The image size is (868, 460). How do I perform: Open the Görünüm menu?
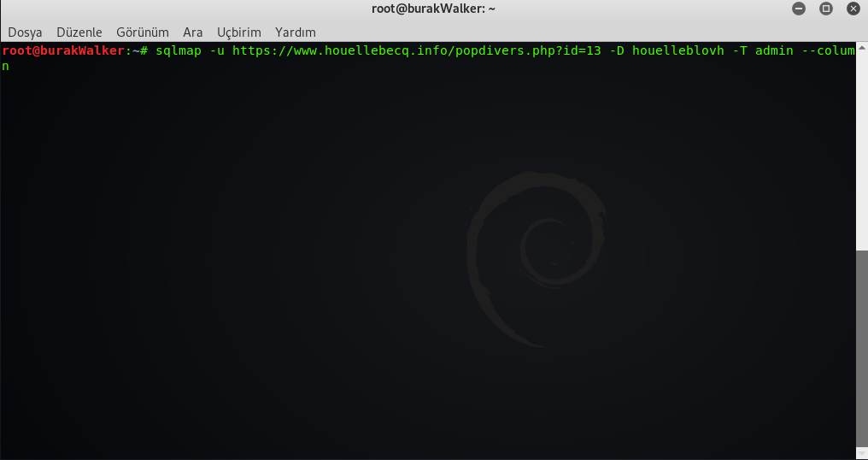pos(143,32)
